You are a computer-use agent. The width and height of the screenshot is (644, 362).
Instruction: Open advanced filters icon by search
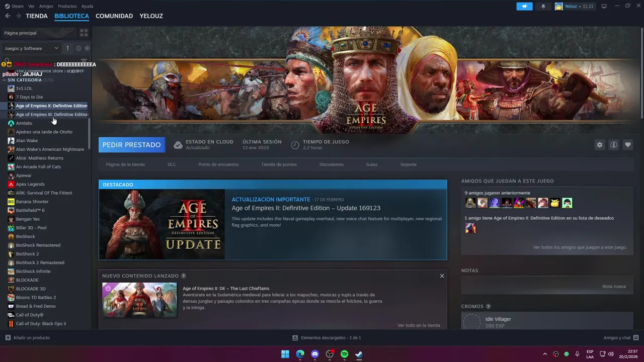(84, 61)
